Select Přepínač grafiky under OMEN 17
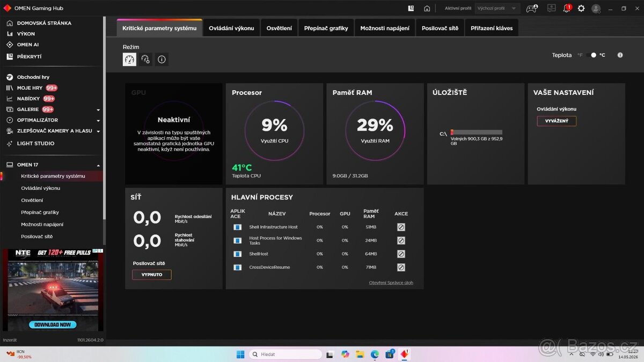Image resolution: width=644 pixels, height=362 pixels. click(x=40, y=212)
